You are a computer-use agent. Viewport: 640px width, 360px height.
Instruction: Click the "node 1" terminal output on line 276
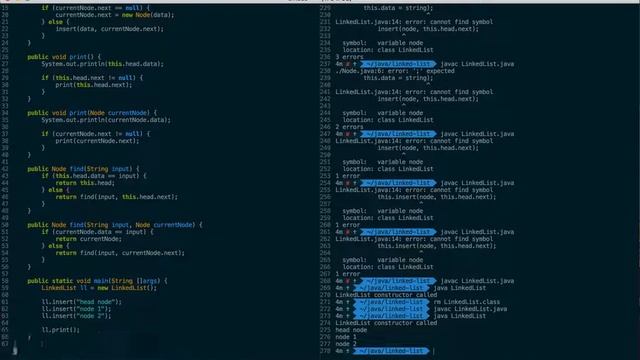346,337
